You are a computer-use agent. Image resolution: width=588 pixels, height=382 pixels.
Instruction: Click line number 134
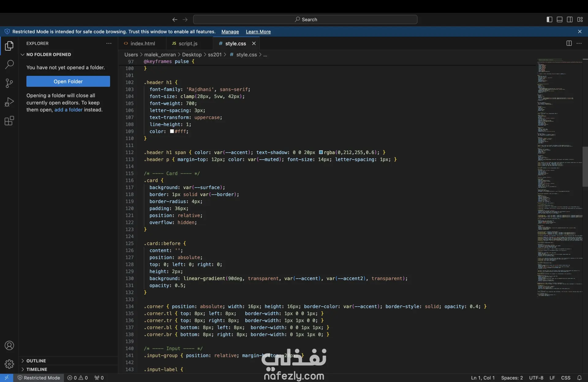130,306
